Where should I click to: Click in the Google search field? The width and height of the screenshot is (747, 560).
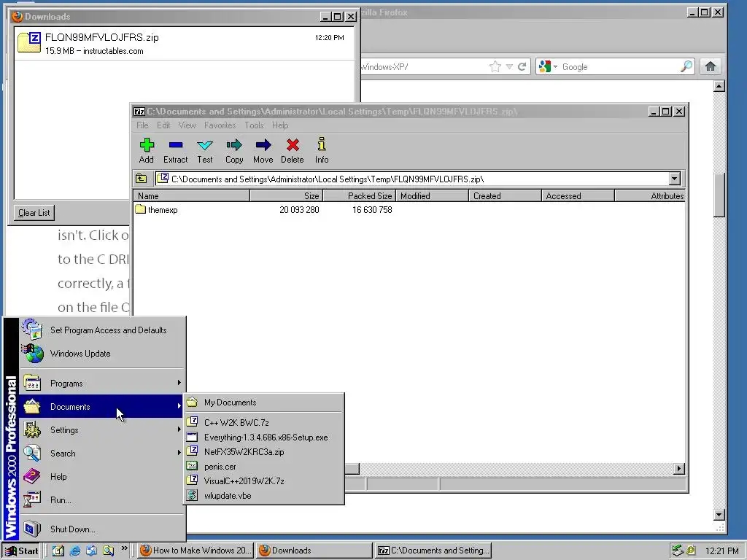pos(619,66)
